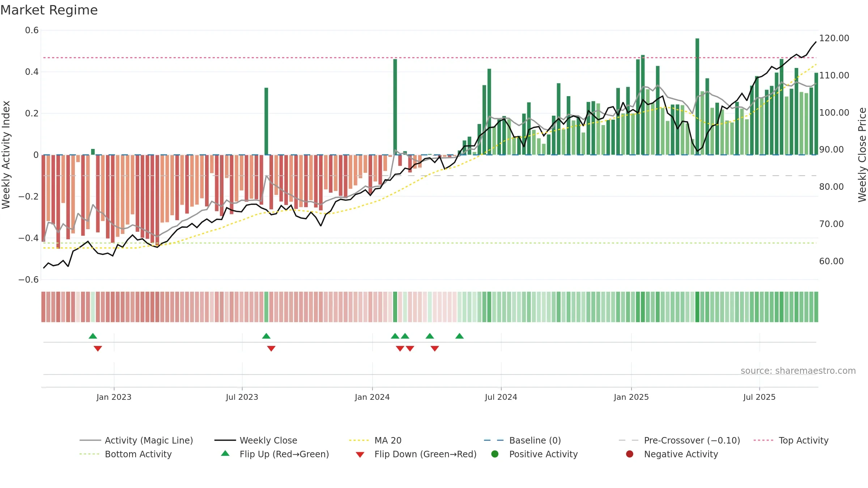Click the third green flip-up triangle after Jan 2024
This screenshot has height=488, width=868.
click(430, 336)
